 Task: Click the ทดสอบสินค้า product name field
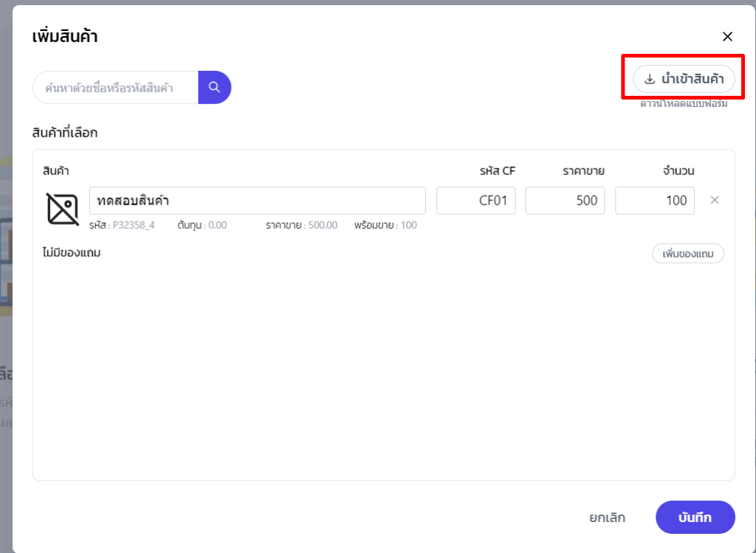[x=257, y=201]
